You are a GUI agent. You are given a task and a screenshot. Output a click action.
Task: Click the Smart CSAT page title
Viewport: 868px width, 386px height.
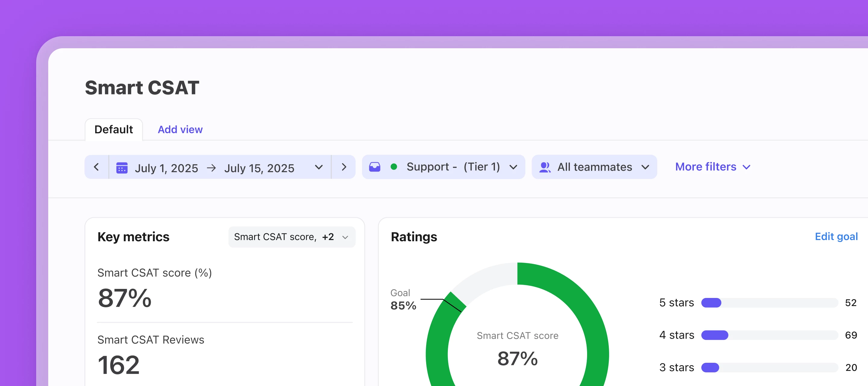(142, 88)
